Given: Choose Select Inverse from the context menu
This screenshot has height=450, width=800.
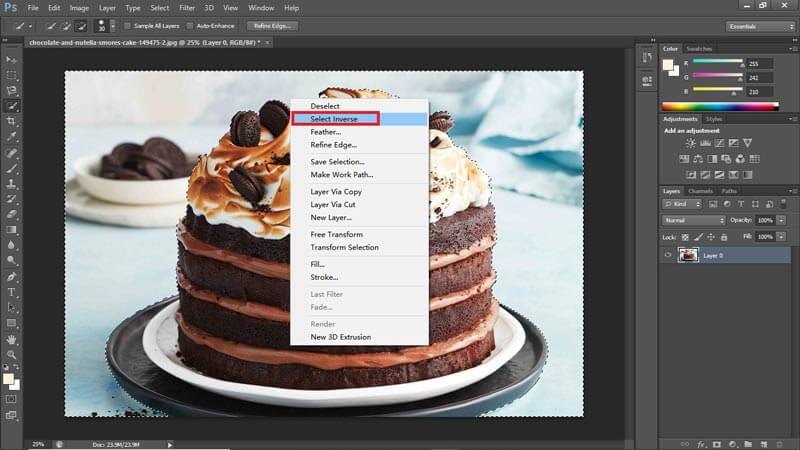Looking at the screenshot, I should [x=335, y=119].
